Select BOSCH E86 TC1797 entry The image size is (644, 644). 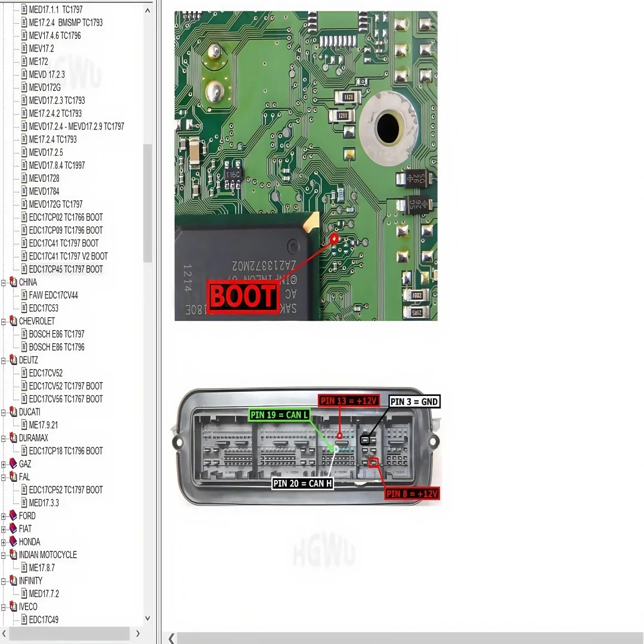point(57,334)
